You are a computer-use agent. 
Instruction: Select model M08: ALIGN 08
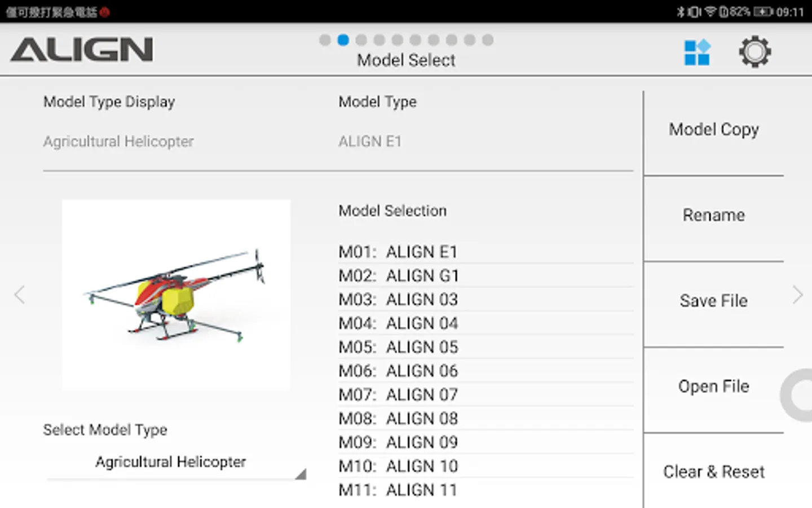(x=486, y=418)
